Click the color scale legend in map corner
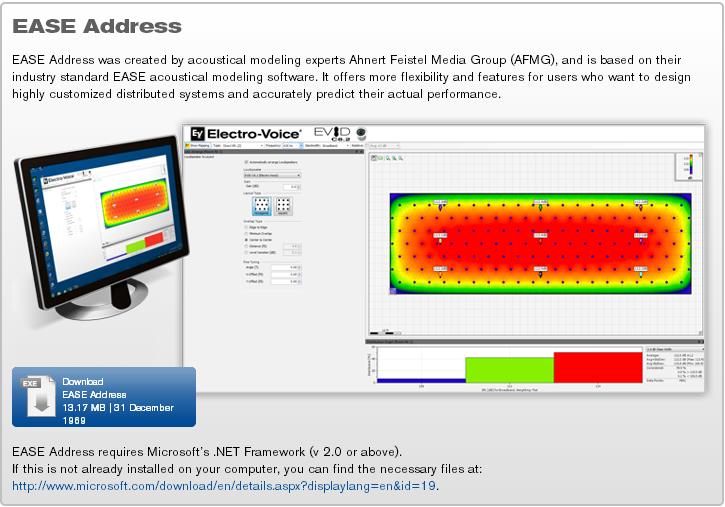 (688, 166)
